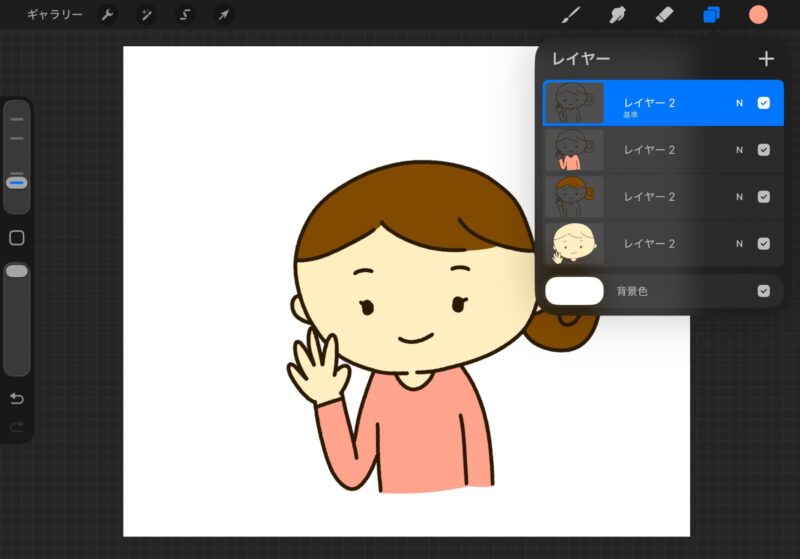Click thumbnail of the top line-art layer

(x=574, y=103)
